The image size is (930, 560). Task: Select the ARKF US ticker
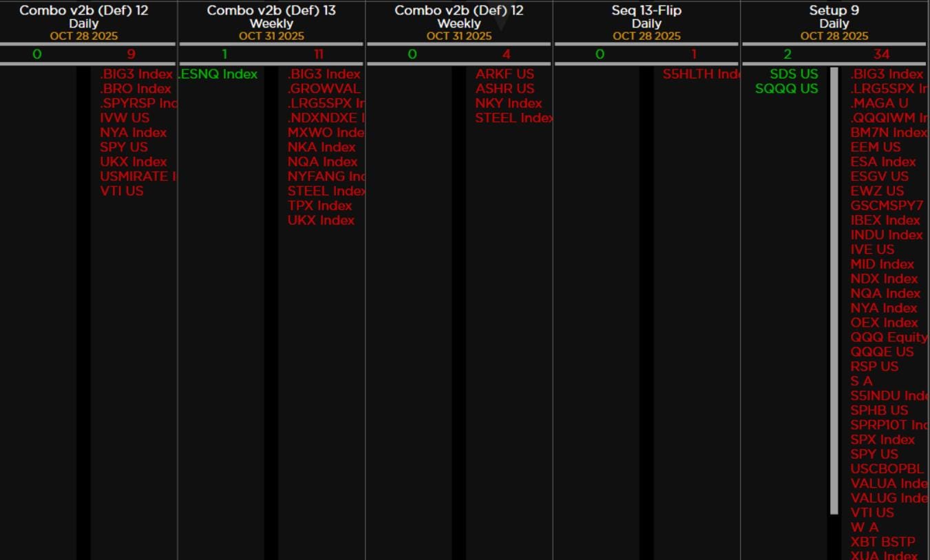(505, 74)
